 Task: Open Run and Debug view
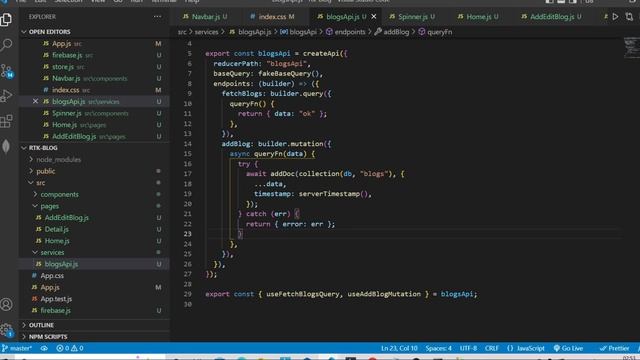(7, 96)
